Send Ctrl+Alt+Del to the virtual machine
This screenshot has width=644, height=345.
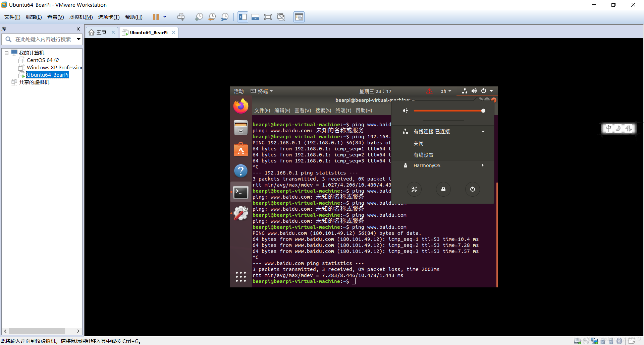tap(181, 17)
